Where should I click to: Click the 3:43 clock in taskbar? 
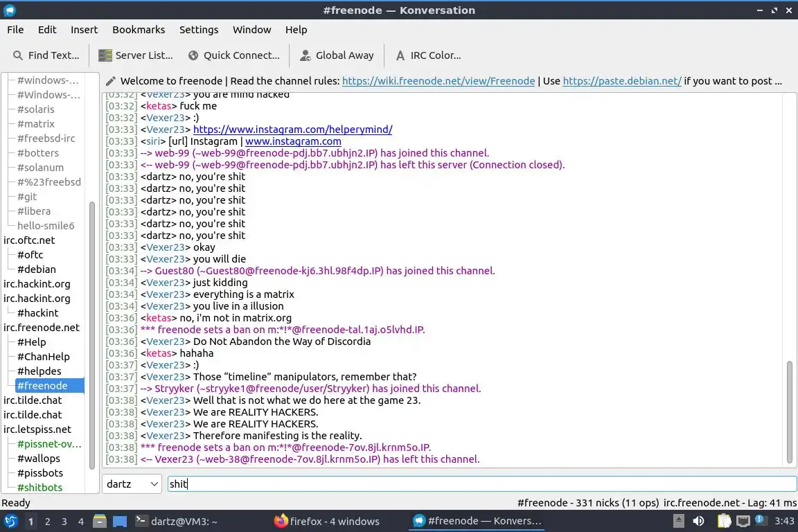783,521
